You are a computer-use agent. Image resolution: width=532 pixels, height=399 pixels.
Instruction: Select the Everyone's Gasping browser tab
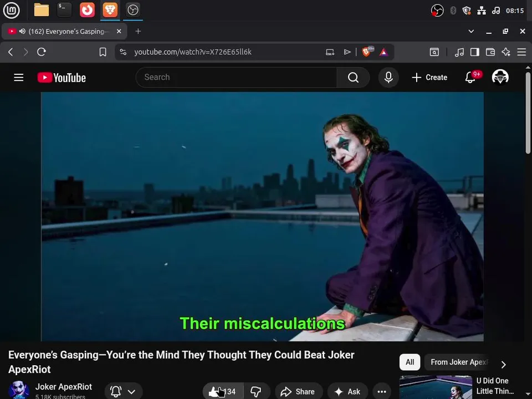(64, 31)
